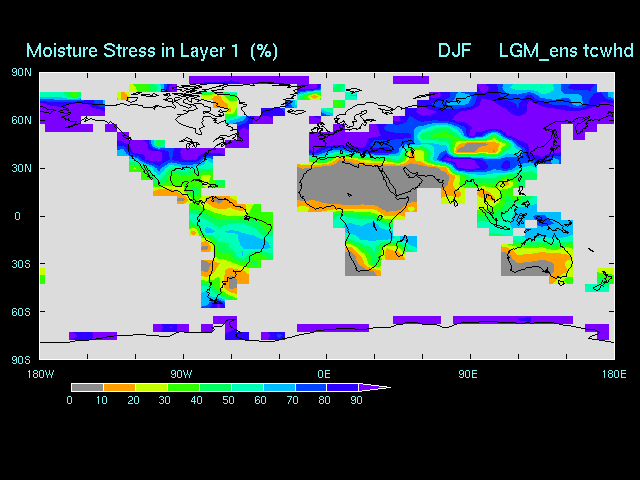Click the purple arrow tip of the colorbar

pos(374,387)
